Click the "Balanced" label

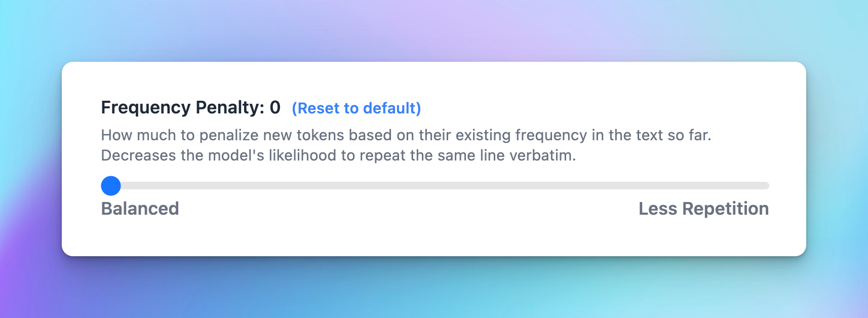coord(139,208)
